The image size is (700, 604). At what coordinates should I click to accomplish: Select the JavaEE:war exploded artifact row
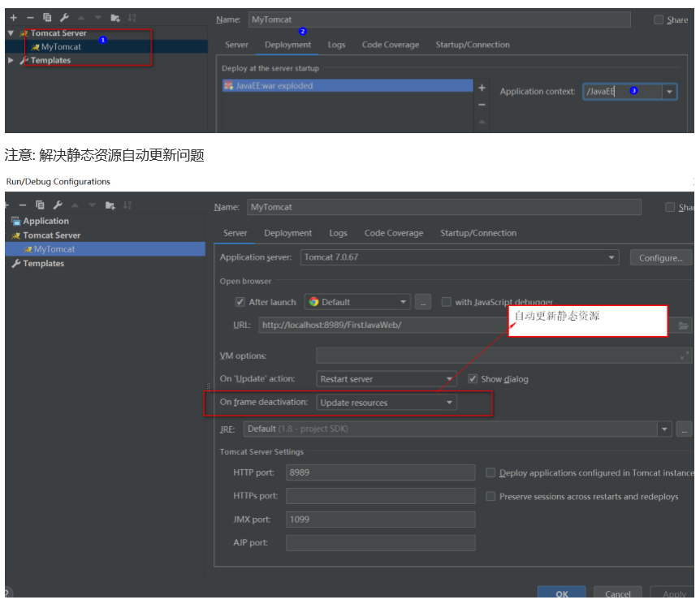pyautogui.click(x=348, y=86)
